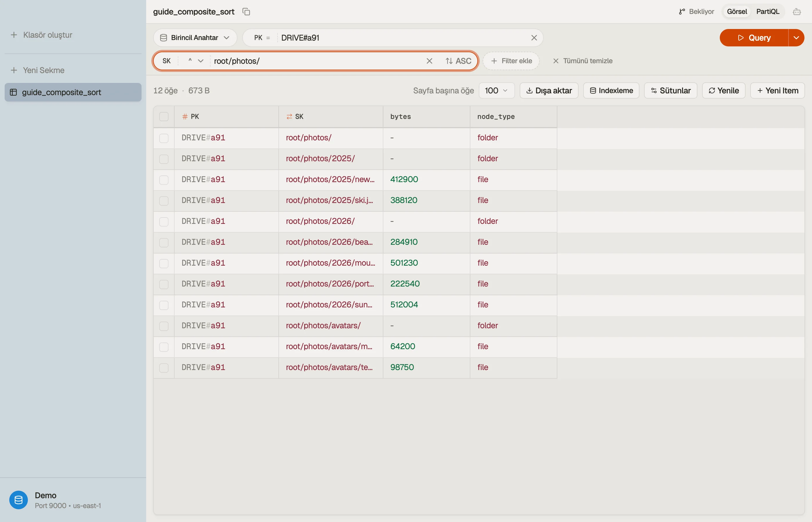Expand the Birincil Anahtar index dropdown

point(195,38)
